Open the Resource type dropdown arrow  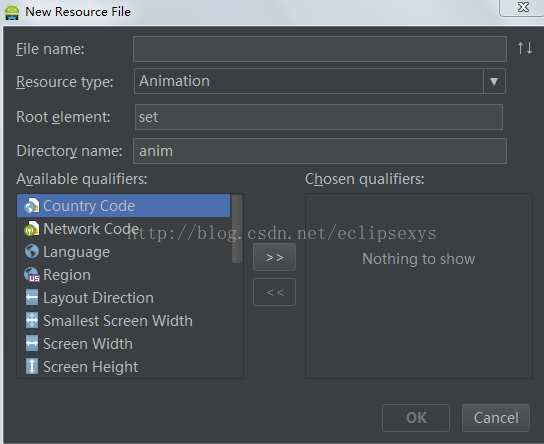coord(494,81)
